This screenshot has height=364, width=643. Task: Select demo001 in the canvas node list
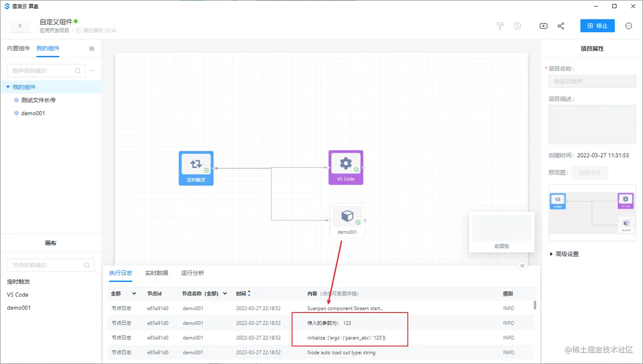click(19, 308)
